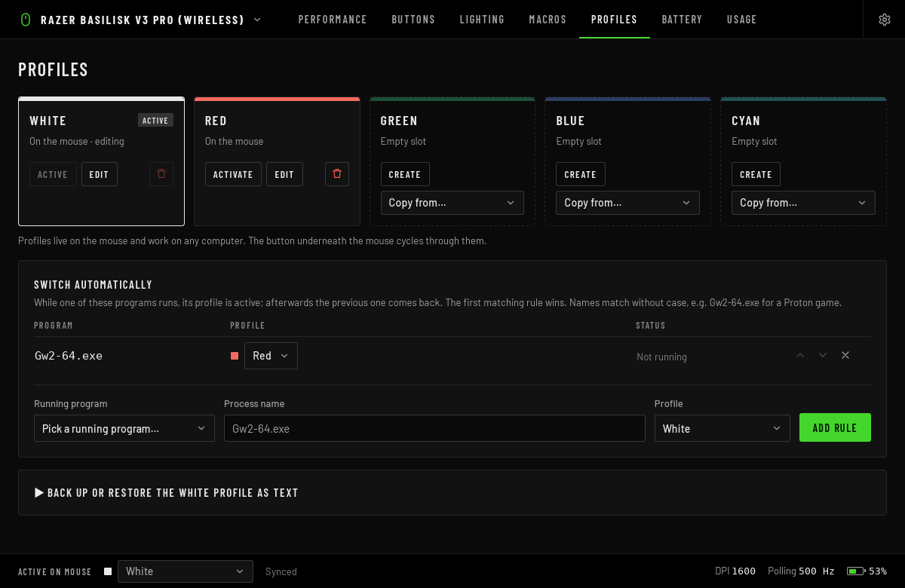Edit the White profile
The height and width of the screenshot is (588, 905).
[100, 174]
